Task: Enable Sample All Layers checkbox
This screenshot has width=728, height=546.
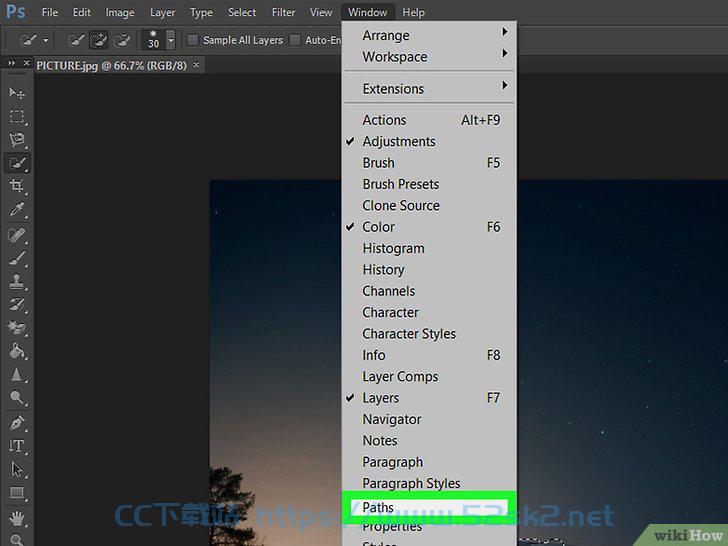Action: (192, 40)
